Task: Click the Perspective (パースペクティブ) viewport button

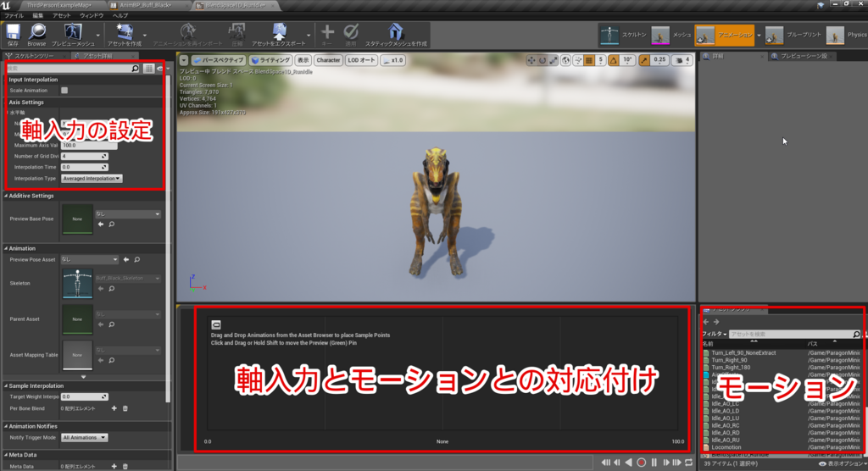Action: pyautogui.click(x=218, y=60)
